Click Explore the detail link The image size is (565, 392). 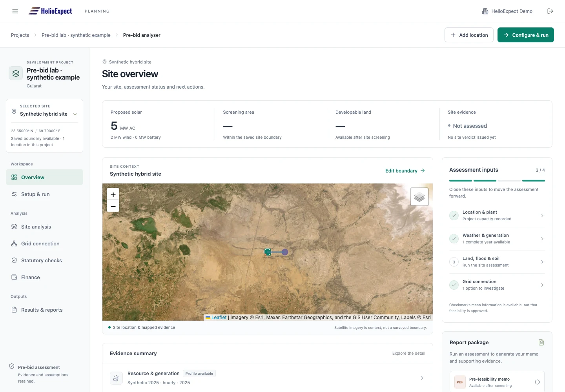[x=409, y=354]
